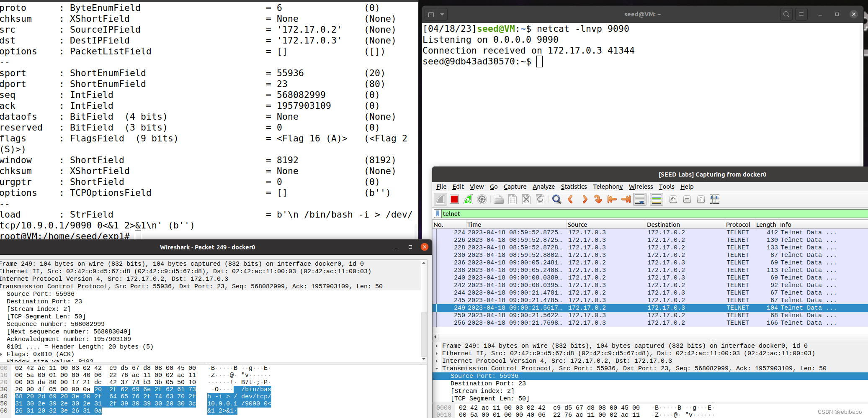Collapse Transmission Control Protocol in main details

[437, 369]
